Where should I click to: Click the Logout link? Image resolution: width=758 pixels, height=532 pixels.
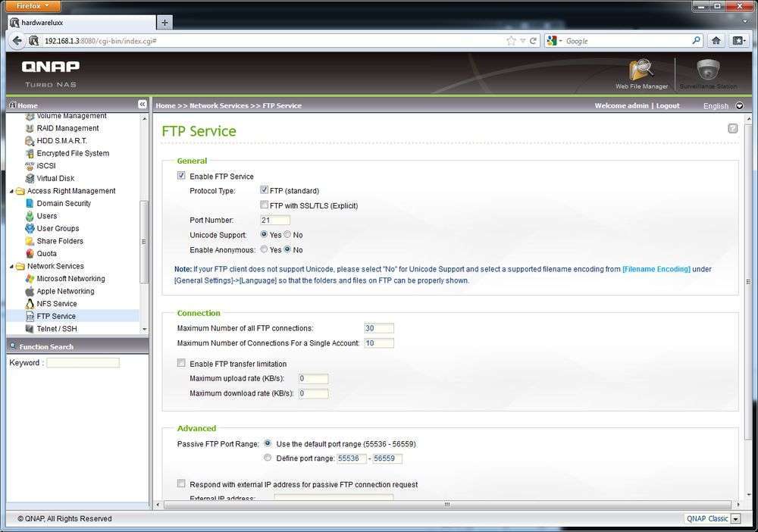pyautogui.click(x=668, y=106)
